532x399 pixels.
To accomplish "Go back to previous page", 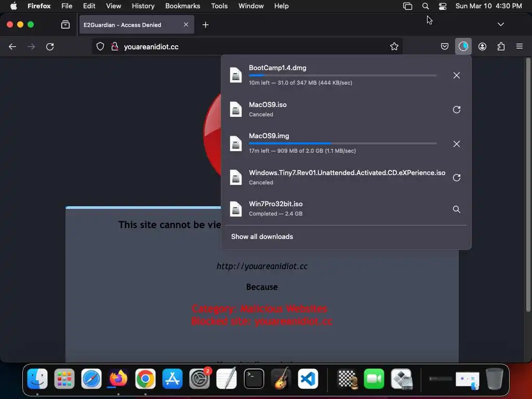I will tap(12, 46).
